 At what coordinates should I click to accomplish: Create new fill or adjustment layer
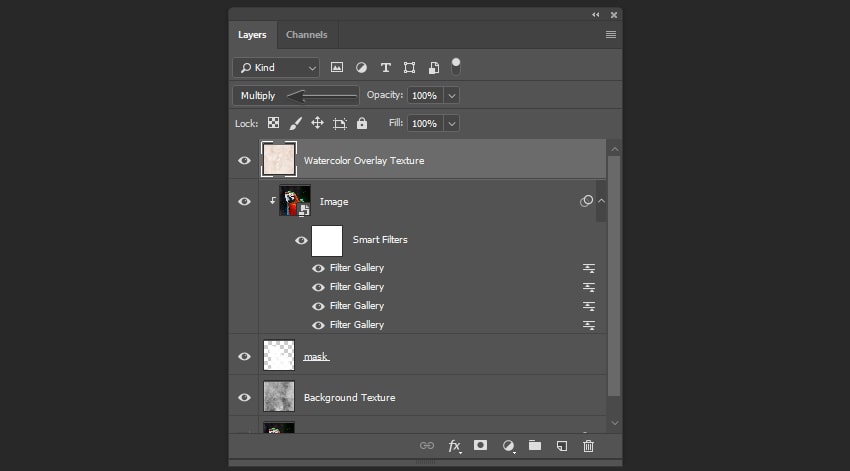[x=508, y=446]
